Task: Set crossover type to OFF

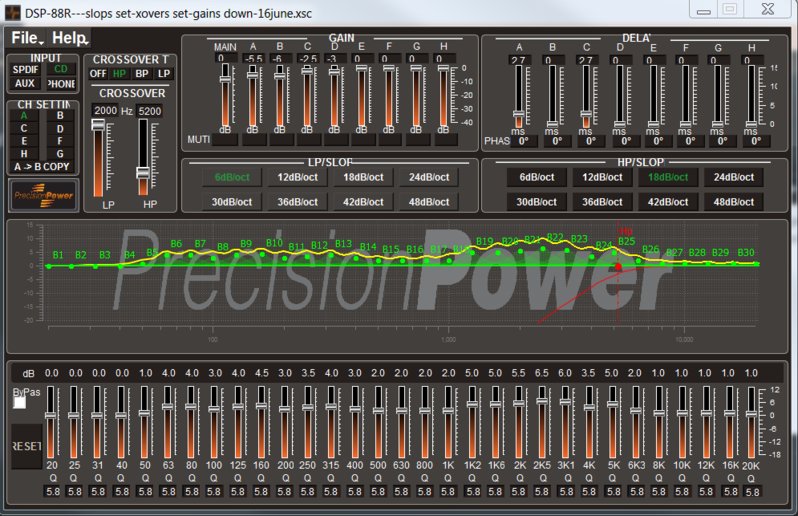Action: coord(98,73)
